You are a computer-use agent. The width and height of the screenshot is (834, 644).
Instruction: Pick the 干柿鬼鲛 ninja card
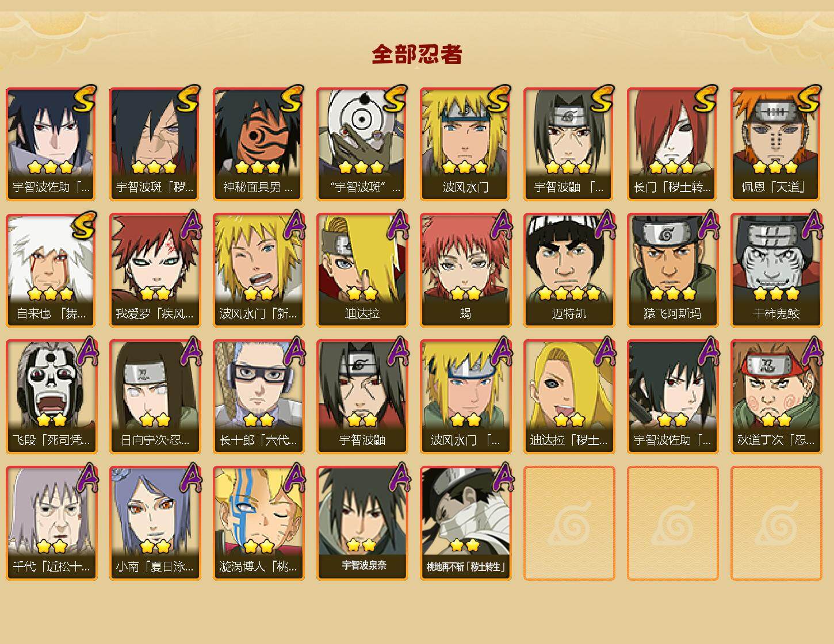[776, 270]
